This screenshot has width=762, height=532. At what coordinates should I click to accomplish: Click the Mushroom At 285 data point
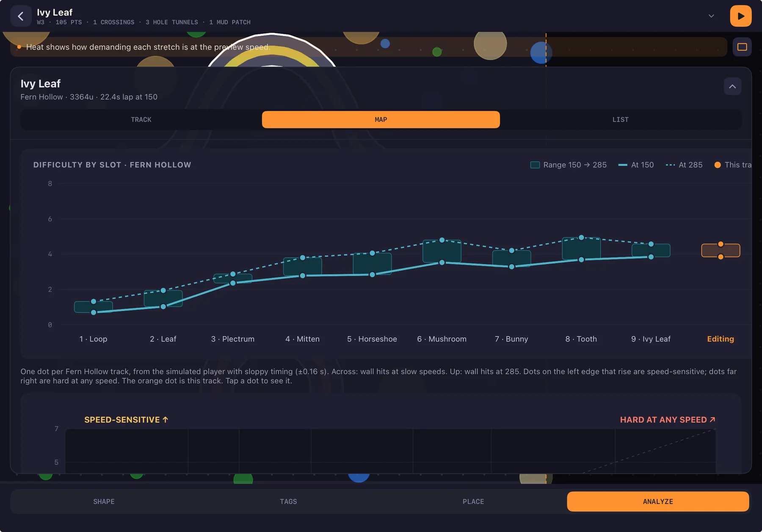click(x=442, y=240)
